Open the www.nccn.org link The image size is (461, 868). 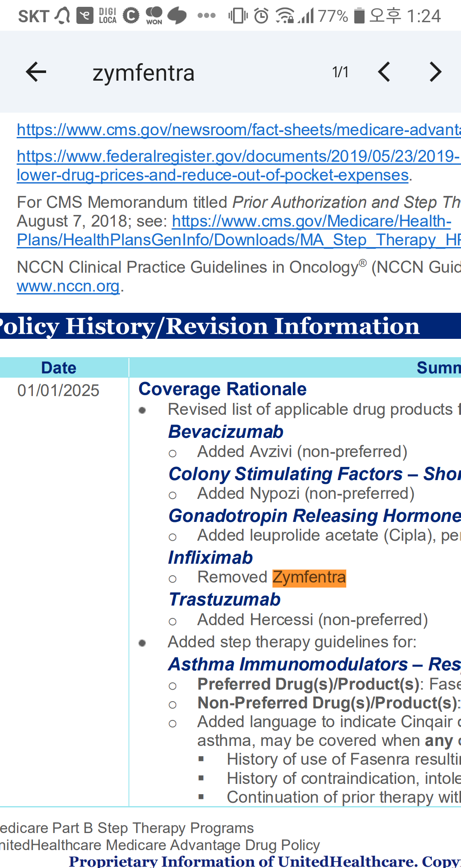coord(68,286)
